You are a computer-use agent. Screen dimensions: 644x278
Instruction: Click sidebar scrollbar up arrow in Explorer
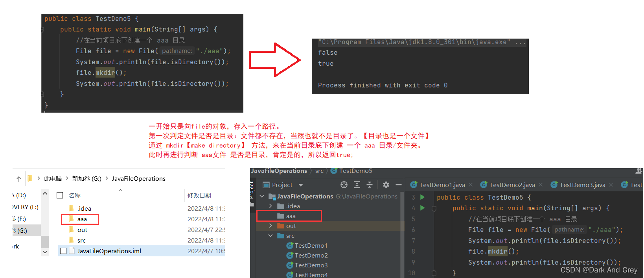45,193
